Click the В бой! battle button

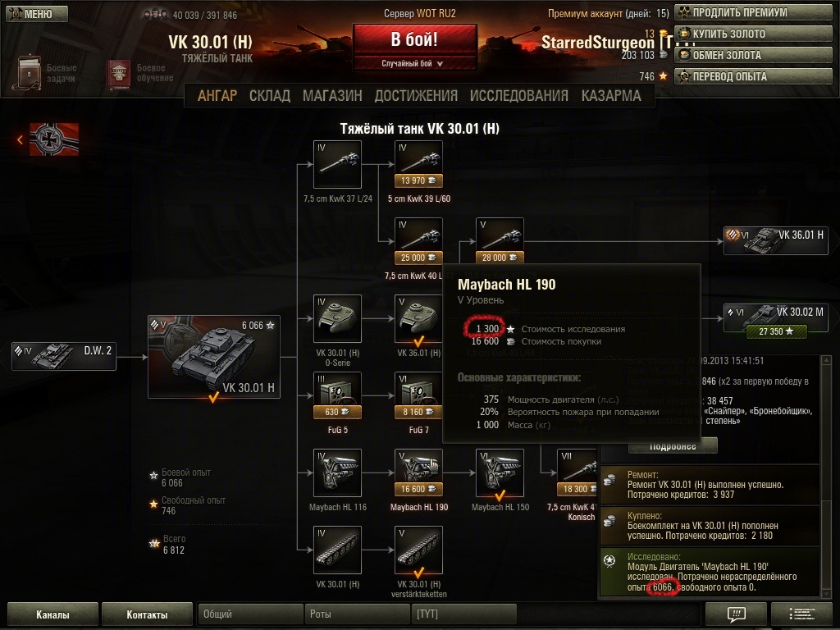pyautogui.click(x=414, y=39)
